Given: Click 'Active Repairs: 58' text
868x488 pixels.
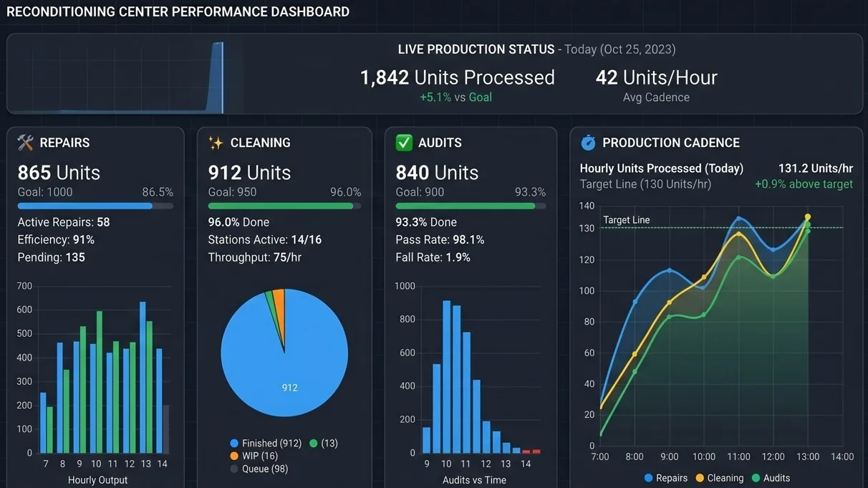Looking at the screenshot, I should [64, 222].
